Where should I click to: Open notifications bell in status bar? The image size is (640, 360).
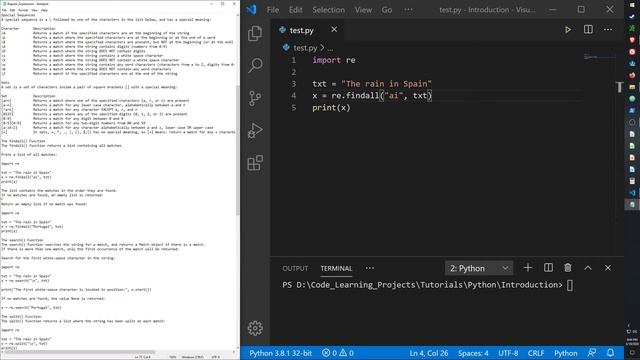[611, 353]
